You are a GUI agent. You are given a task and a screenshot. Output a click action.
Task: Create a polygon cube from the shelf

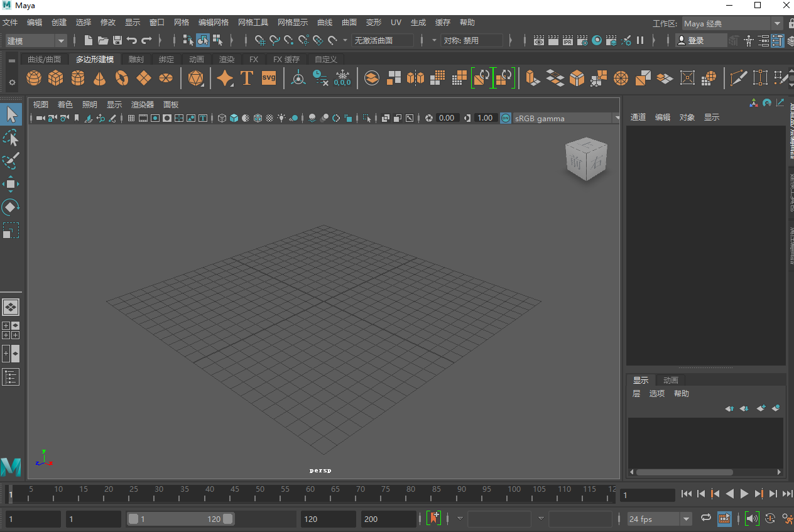coord(56,78)
